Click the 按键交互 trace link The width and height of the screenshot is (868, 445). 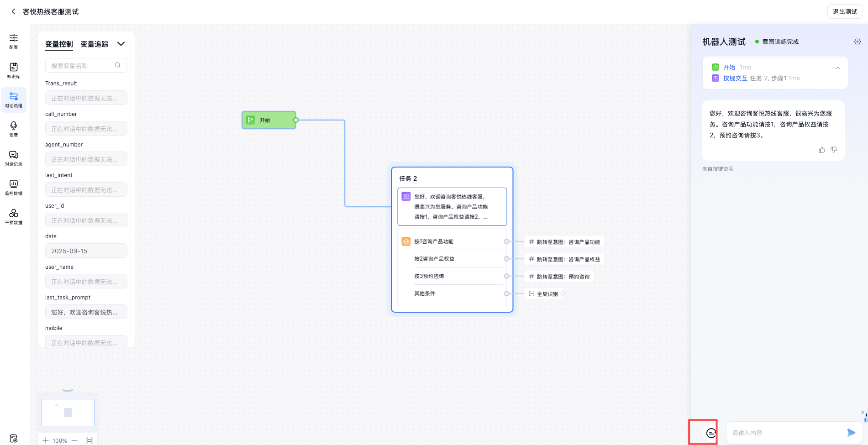point(735,78)
